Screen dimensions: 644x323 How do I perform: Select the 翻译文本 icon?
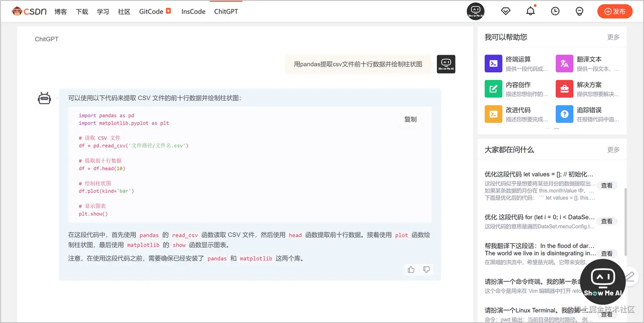point(564,63)
